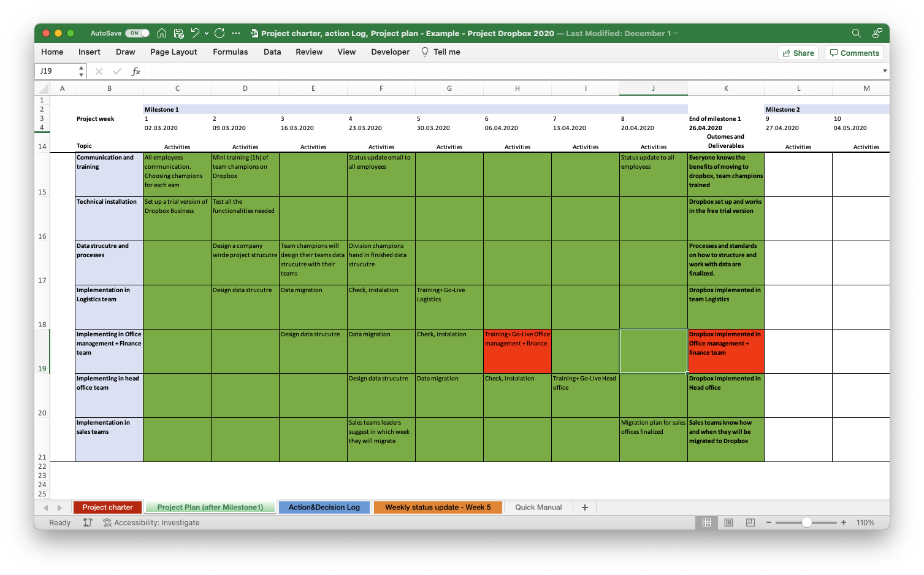Switch to Project charter sheet tab

point(107,507)
